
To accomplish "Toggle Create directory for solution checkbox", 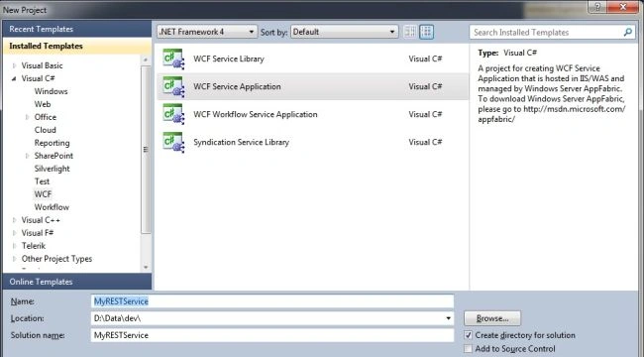I will point(468,335).
